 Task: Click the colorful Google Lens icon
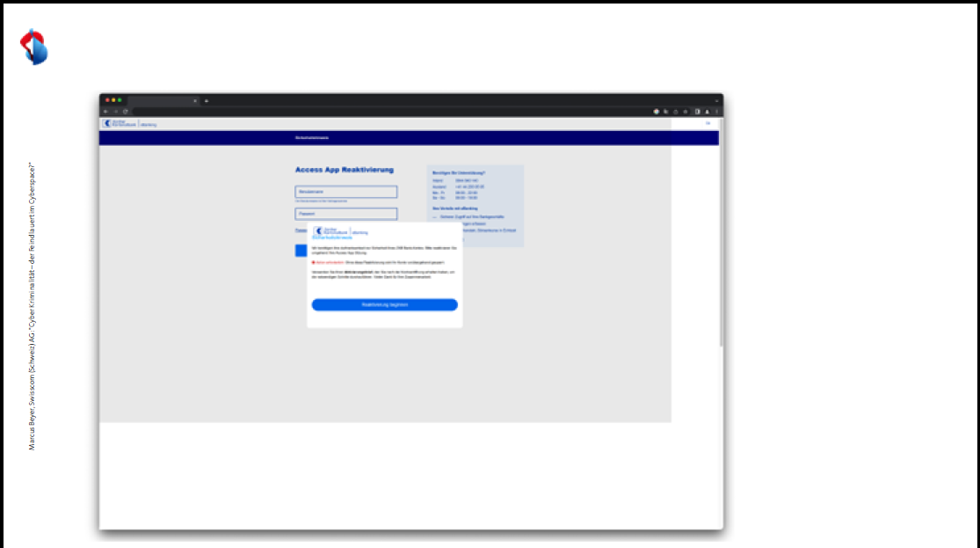coord(657,112)
